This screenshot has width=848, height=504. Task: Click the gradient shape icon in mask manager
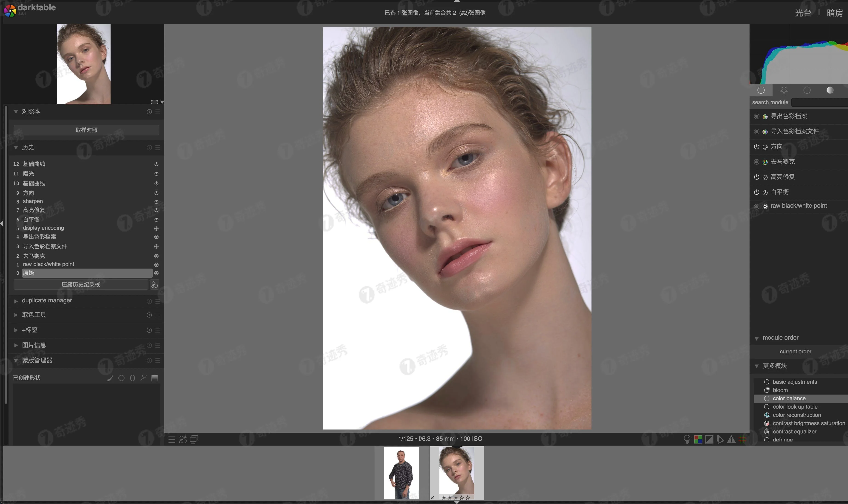pos(155,378)
